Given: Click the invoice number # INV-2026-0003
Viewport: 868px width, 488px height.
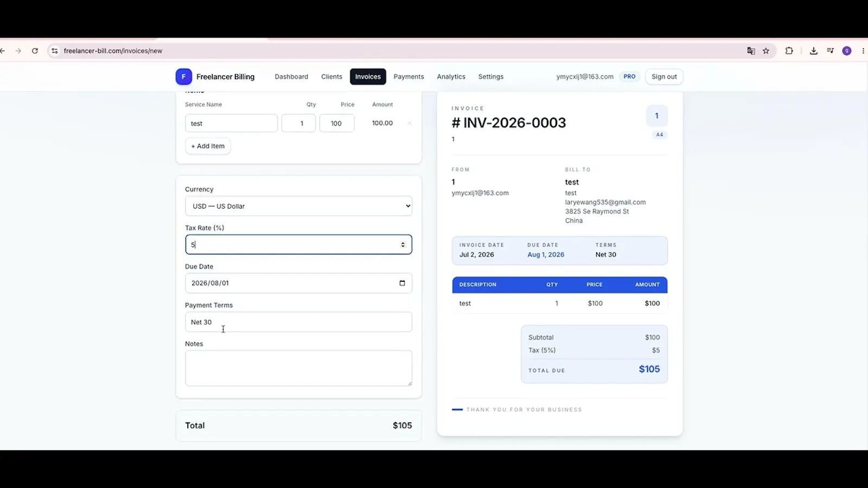Looking at the screenshot, I should tap(509, 123).
